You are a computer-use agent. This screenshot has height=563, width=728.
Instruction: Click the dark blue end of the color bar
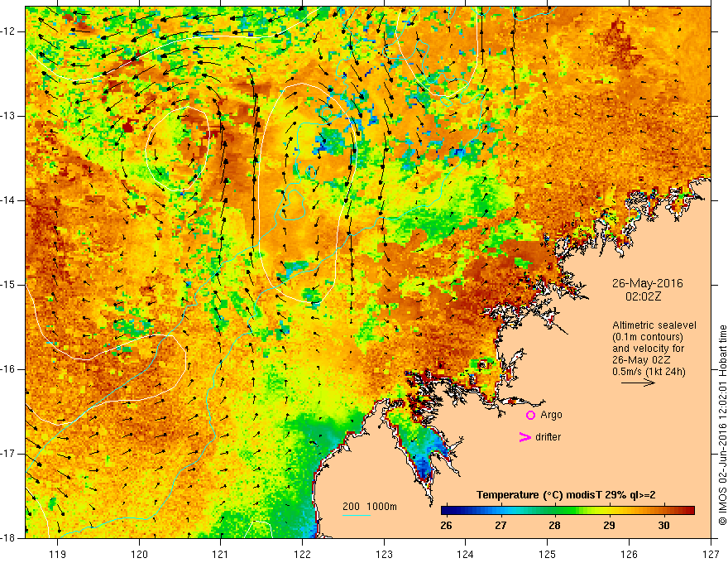[x=446, y=511]
